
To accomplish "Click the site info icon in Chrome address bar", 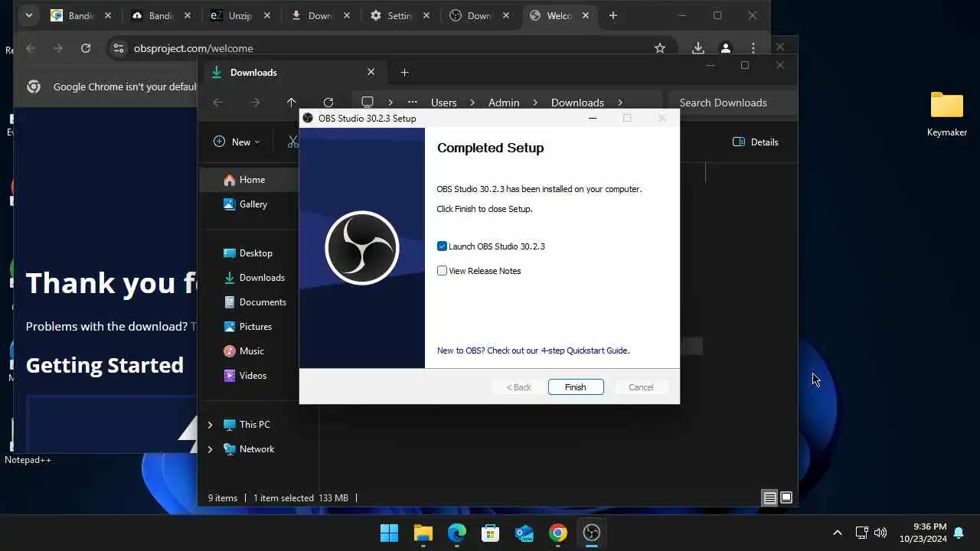I will click(118, 48).
